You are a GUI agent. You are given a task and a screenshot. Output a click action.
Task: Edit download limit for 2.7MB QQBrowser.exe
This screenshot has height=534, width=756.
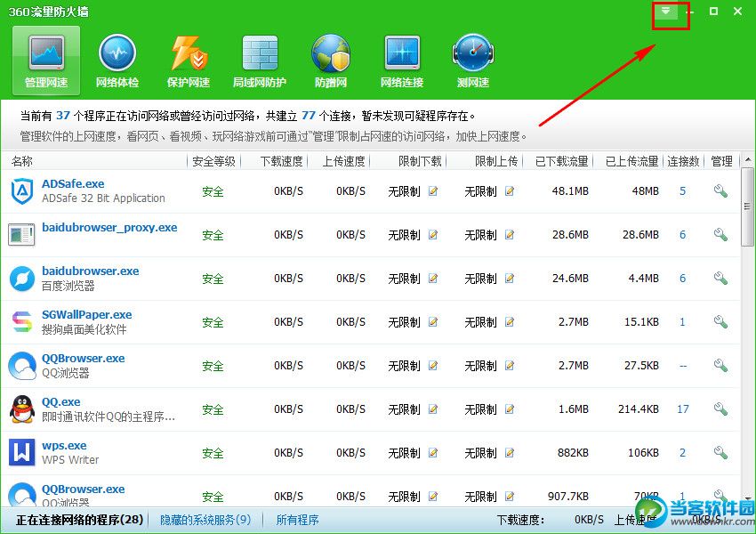[x=433, y=366]
